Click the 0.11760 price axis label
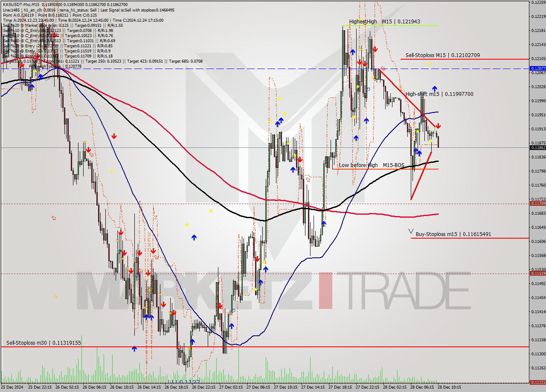 coord(538,185)
